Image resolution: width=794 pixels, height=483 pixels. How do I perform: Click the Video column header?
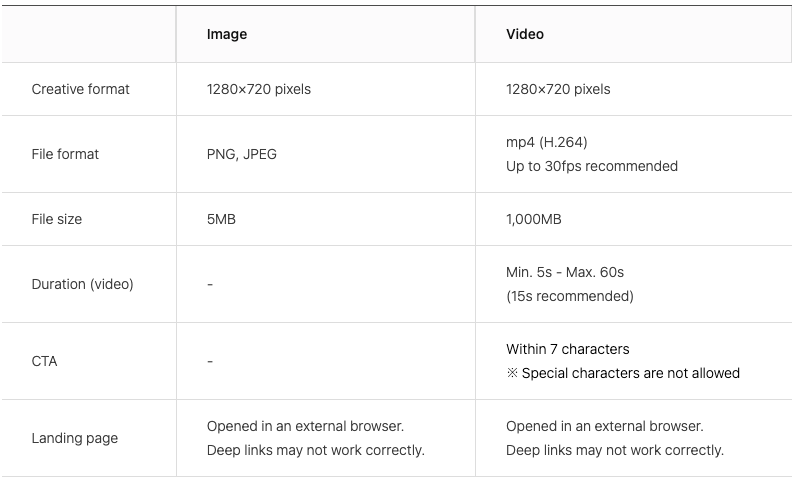pos(525,34)
